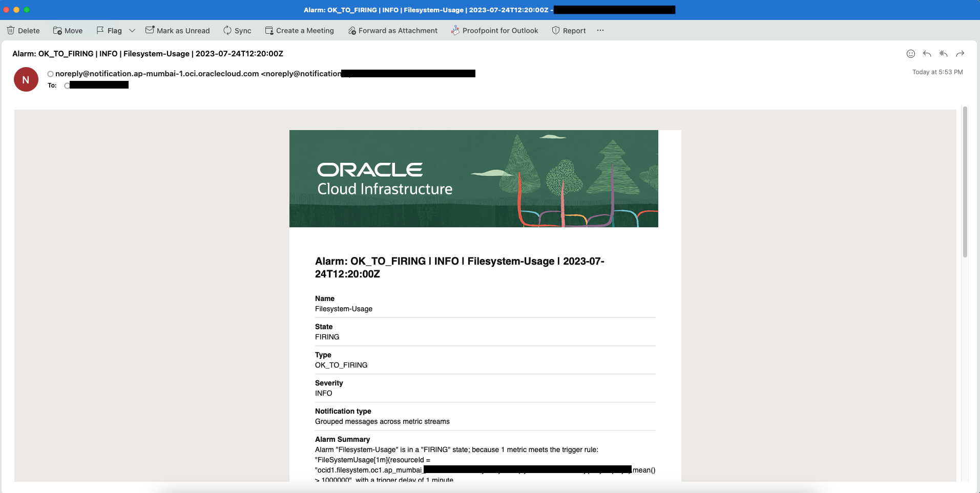Report this message
The image size is (980, 493).
[568, 30]
